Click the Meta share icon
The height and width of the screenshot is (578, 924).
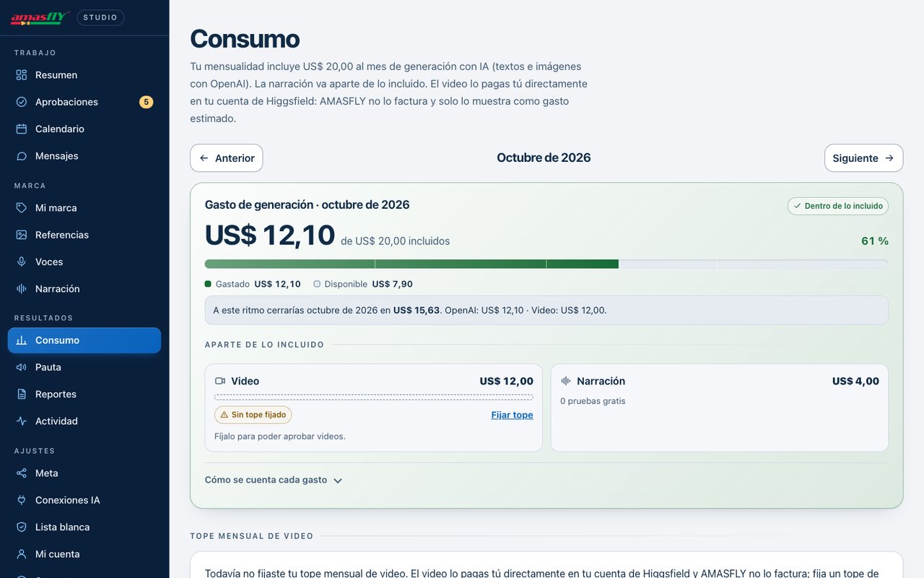(x=22, y=473)
